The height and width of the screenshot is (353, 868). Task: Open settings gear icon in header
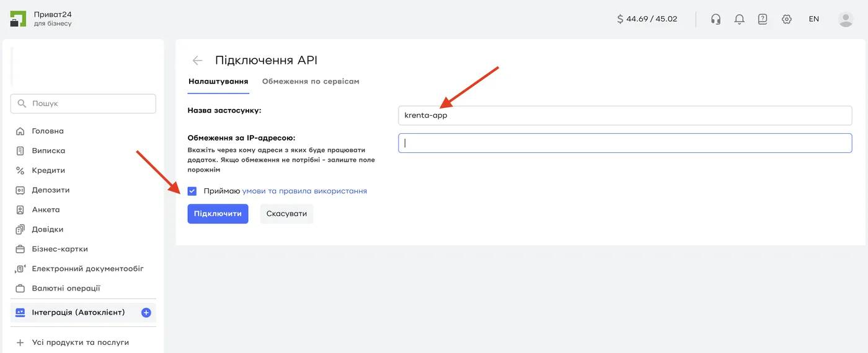click(787, 19)
